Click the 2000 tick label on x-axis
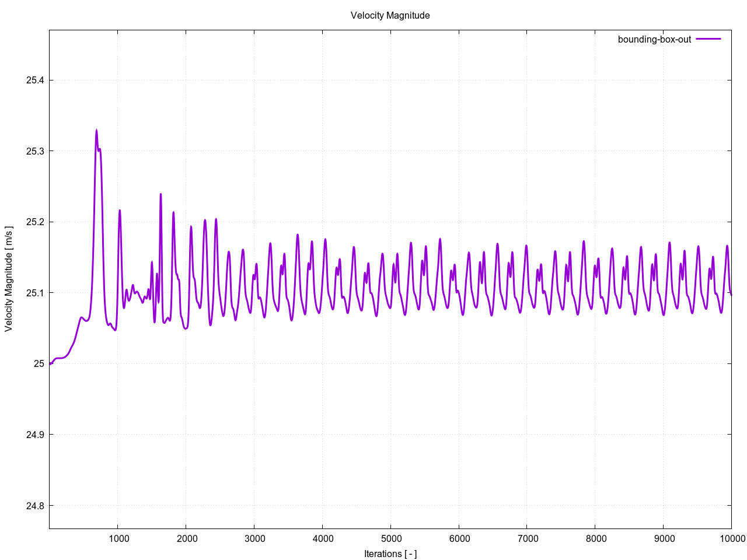747x560 pixels. 187,538
